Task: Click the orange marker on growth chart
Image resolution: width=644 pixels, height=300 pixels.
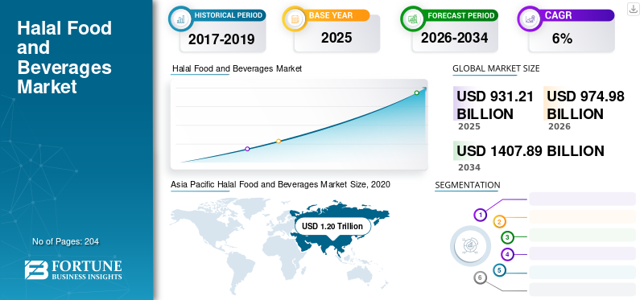Action: tap(279, 142)
